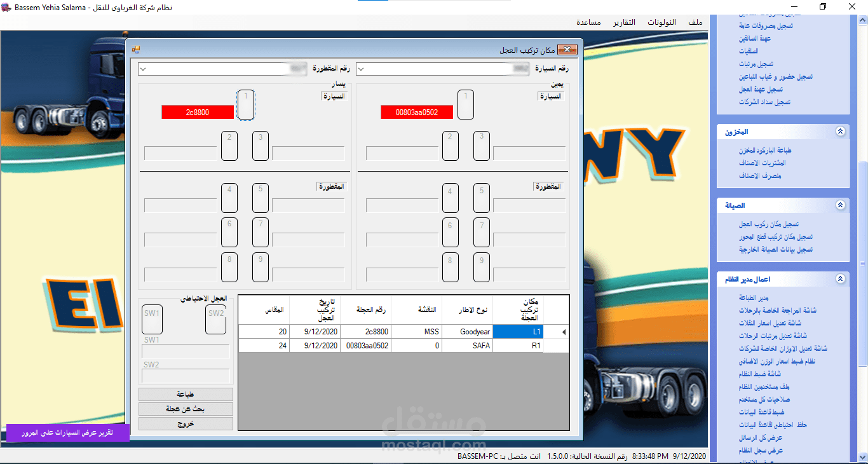868x464 pixels.
Task: Click the sidebar scrollbar down arrow
Action: point(862,457)
